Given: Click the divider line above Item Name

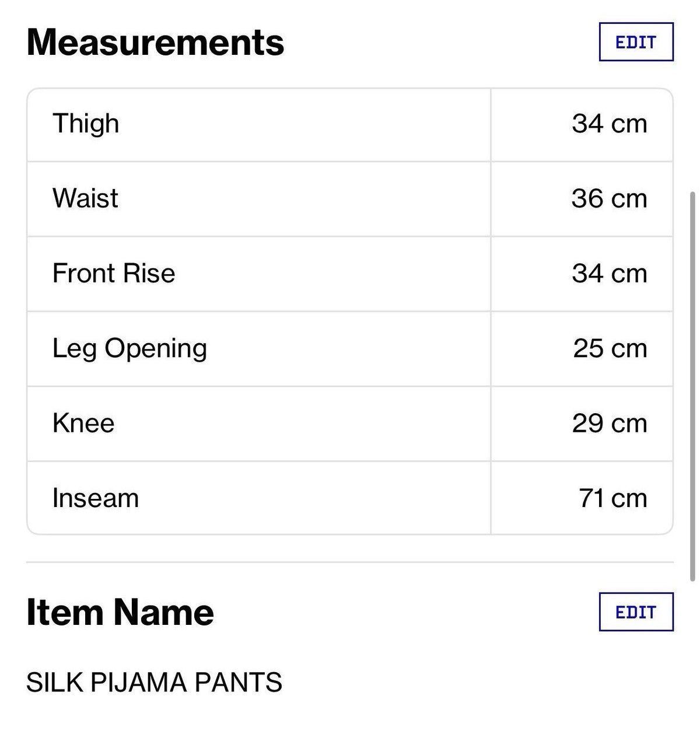Looking at the screenshot, I should click(350, 562).
